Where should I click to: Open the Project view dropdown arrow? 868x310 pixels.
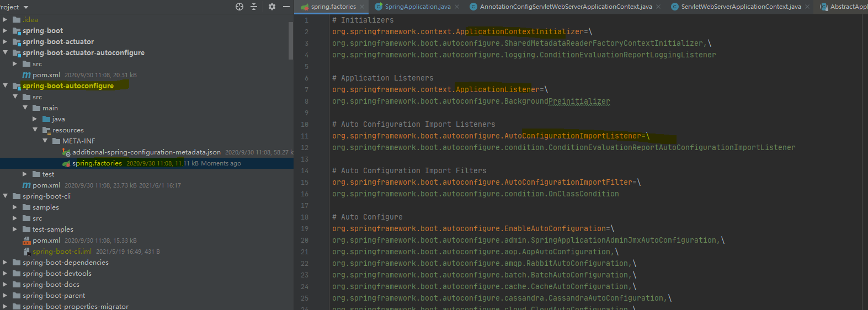tap(26, 7)
